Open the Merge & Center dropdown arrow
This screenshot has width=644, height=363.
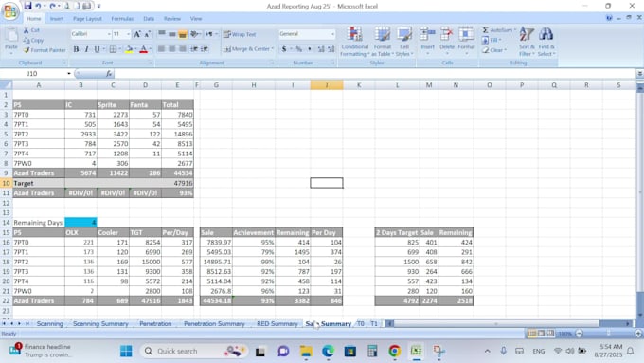tap(273, 49)
